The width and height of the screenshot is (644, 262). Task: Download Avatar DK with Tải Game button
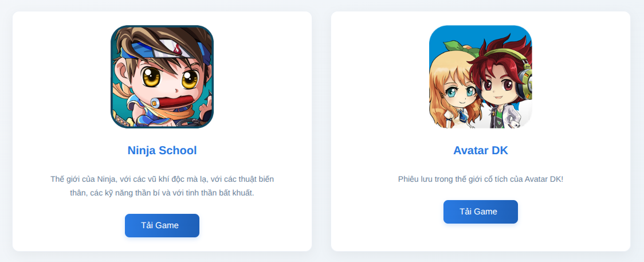[x=481, y=212]
